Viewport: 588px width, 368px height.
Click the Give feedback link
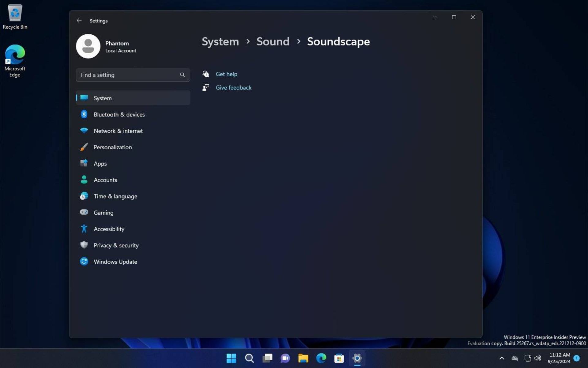(x=233, y=87)
